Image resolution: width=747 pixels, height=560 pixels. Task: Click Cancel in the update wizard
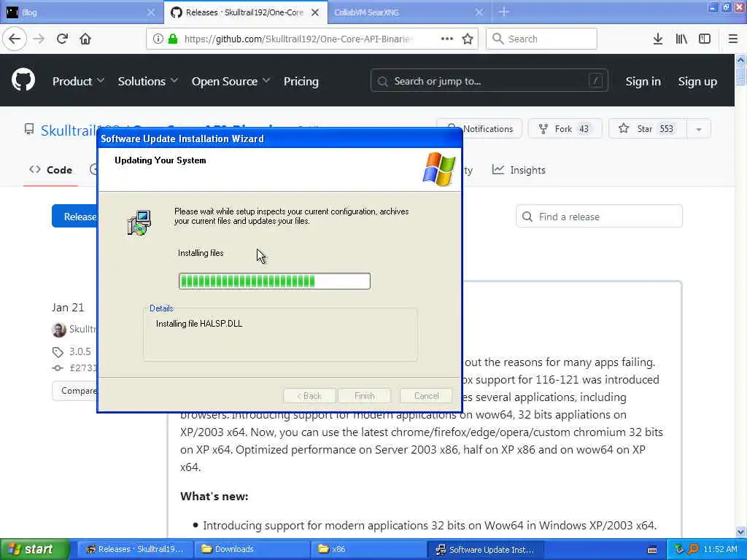[426, 396]
